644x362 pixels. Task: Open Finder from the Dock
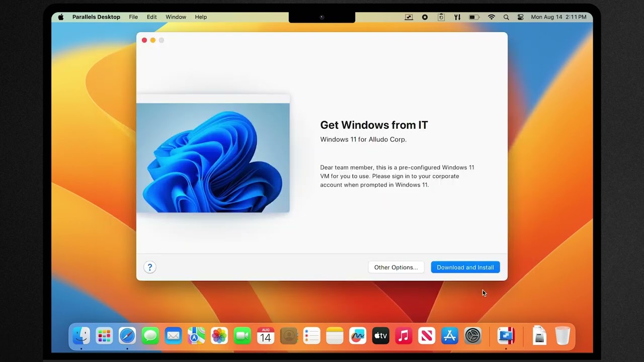click(81, 335)
